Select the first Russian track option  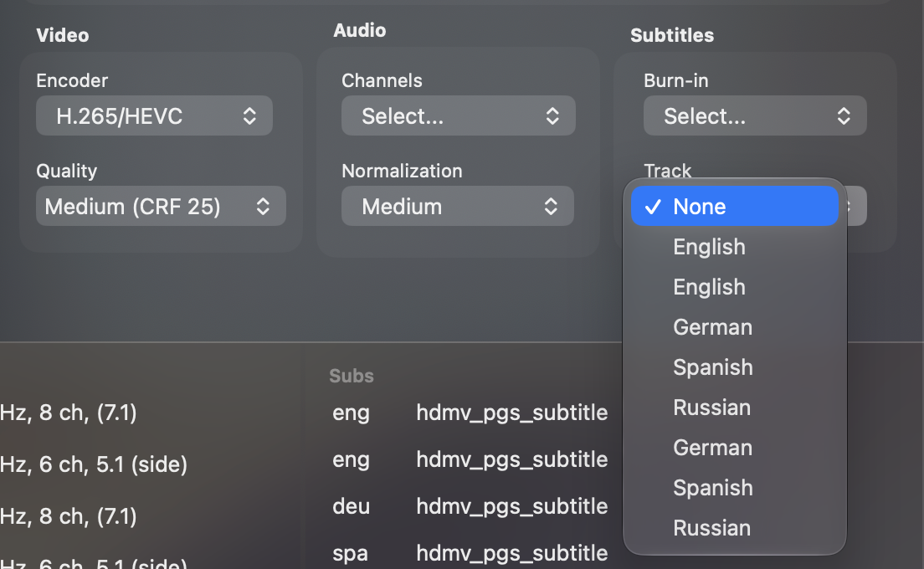point(735,407)
